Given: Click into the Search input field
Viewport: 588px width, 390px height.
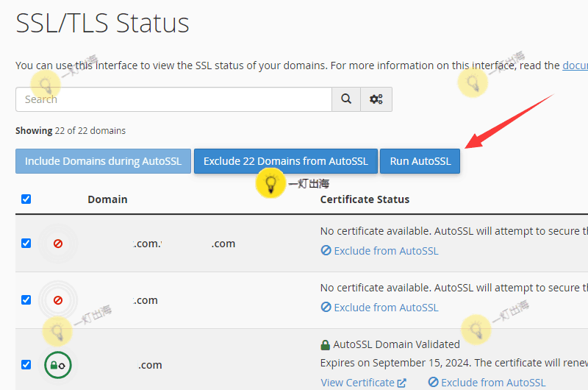Looking at the screenshot, I should [x=173, y=99].
